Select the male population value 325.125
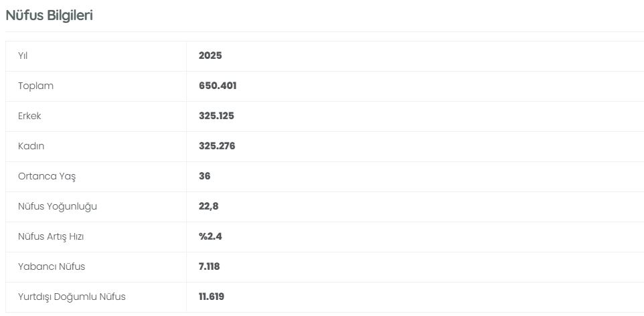Screen dimensions: 644x316 (216, 116)
